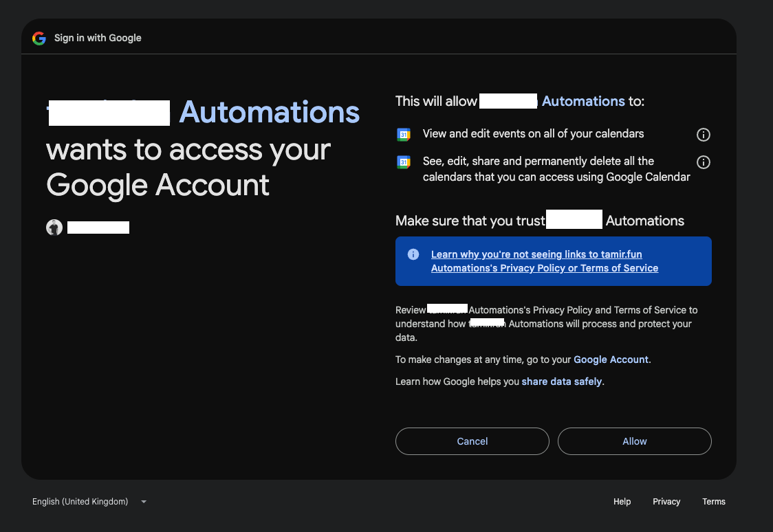Click 'wants to access your Google Account' heading
Viewport: 773px width, 532px height.
188,168
